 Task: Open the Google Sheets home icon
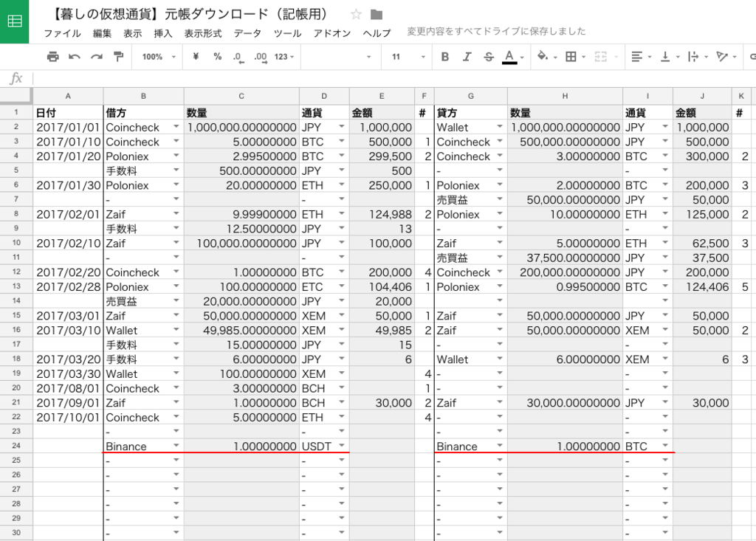coord(15,21)
